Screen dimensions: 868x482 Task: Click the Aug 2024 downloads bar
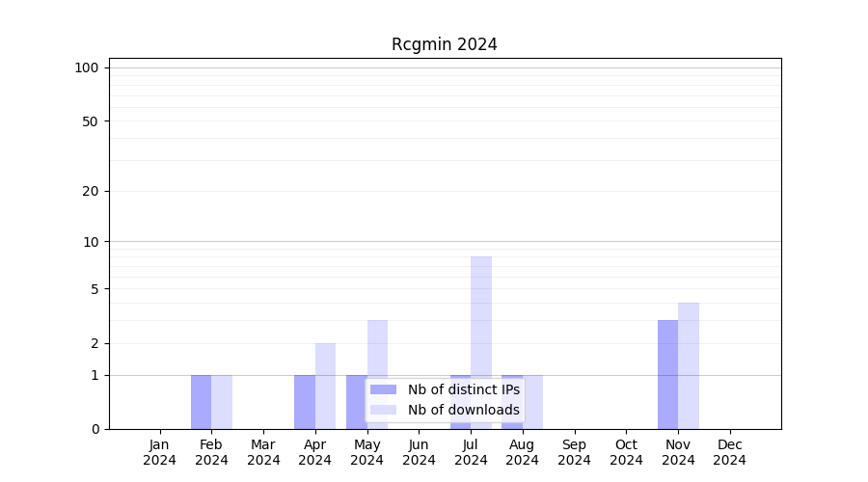coord(533,402)
